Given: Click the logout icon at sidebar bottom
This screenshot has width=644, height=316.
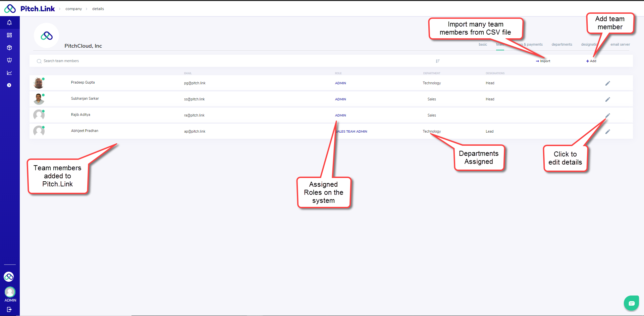Looking at the screenshot, I should 9,309.
